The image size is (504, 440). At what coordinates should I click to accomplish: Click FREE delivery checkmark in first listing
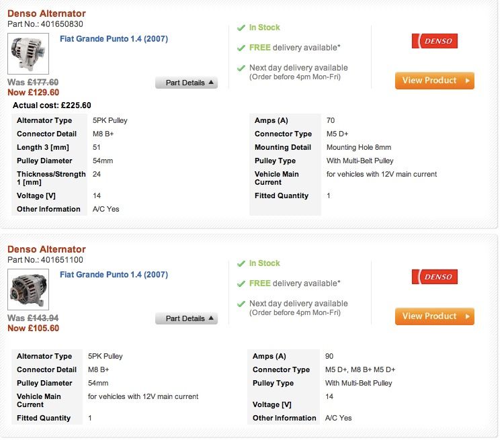(241, 48)
